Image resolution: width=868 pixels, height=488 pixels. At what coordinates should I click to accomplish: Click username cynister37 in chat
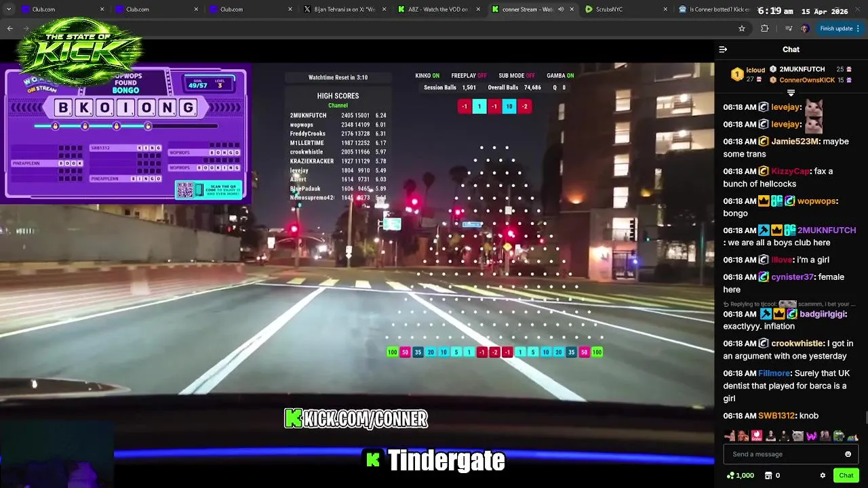pyautogui.click(x=792, y=277)
